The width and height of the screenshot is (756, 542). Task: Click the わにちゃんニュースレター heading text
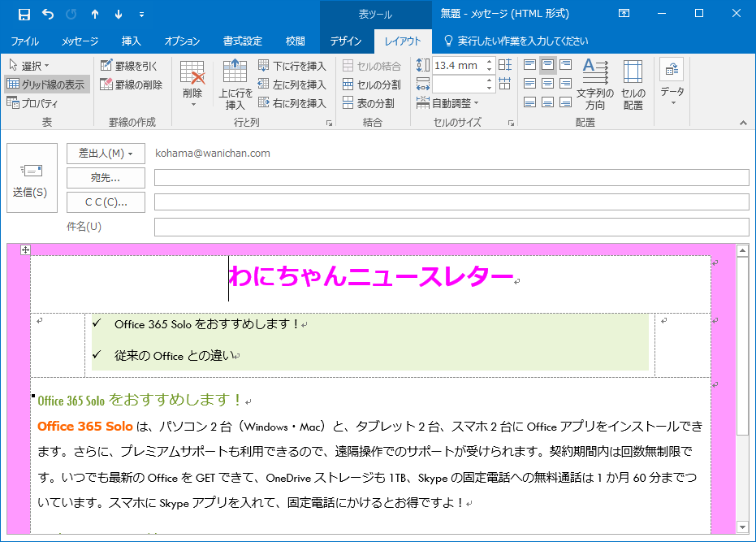pos(371,276)
